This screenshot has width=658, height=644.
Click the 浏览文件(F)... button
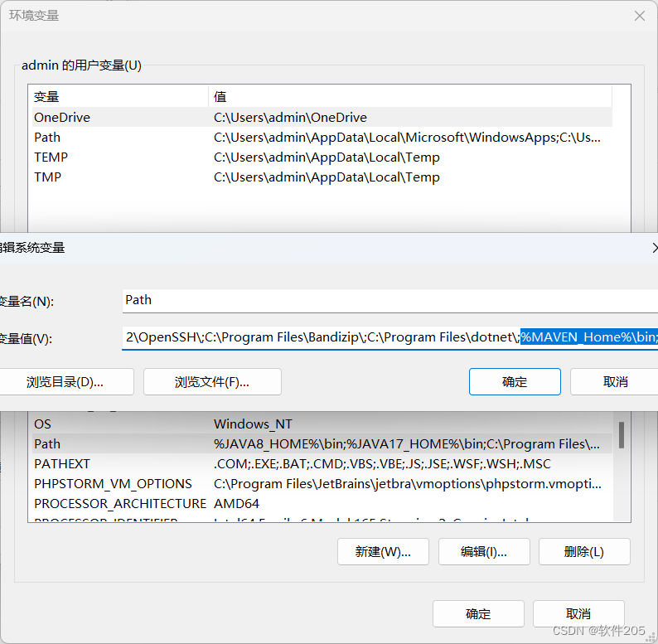[x=212, y=381]
